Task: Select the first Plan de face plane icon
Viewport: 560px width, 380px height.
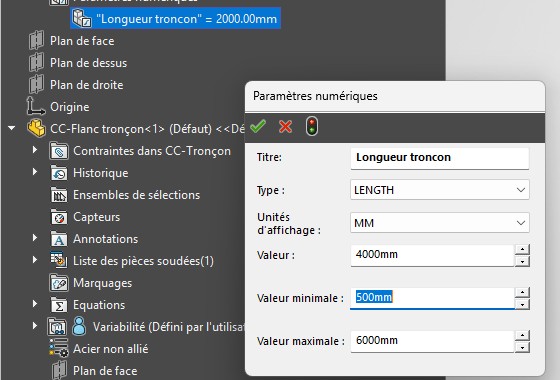Action: click(36, 40)
